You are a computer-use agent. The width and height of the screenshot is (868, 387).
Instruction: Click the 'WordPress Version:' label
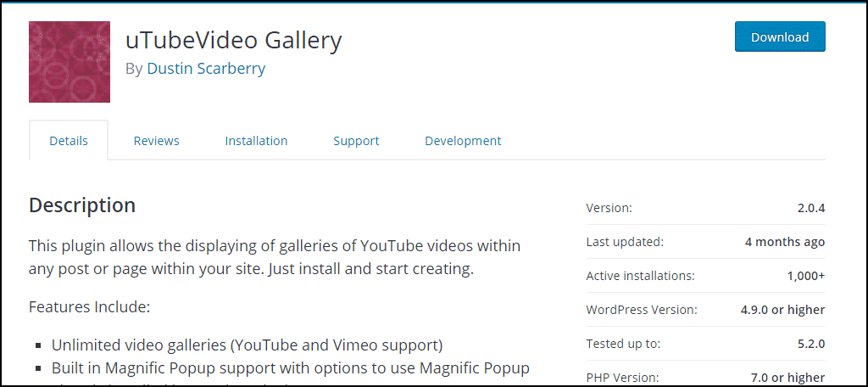[642, 310]
